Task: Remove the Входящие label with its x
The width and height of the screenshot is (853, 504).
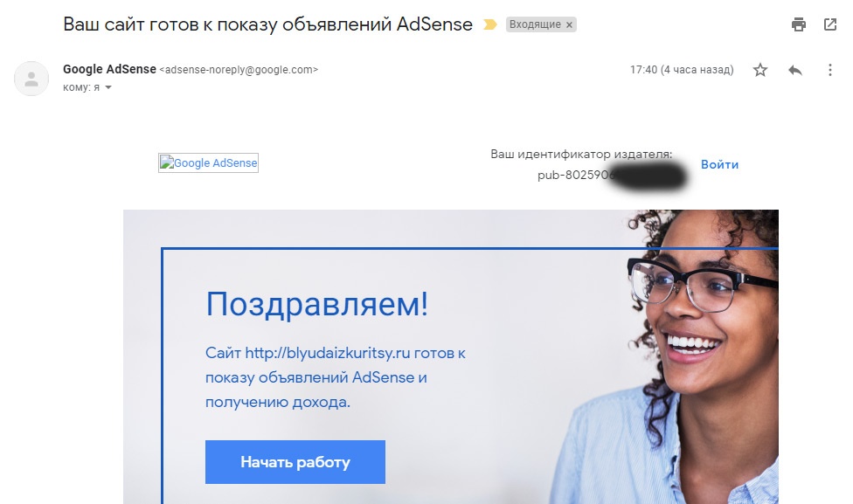Action: [569, 25]
